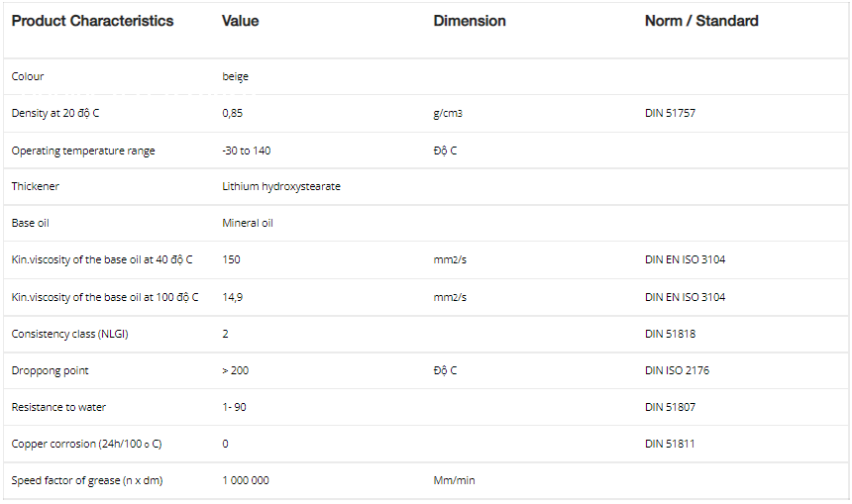
Task: Click the beige colour value
Action: [236, 76]
